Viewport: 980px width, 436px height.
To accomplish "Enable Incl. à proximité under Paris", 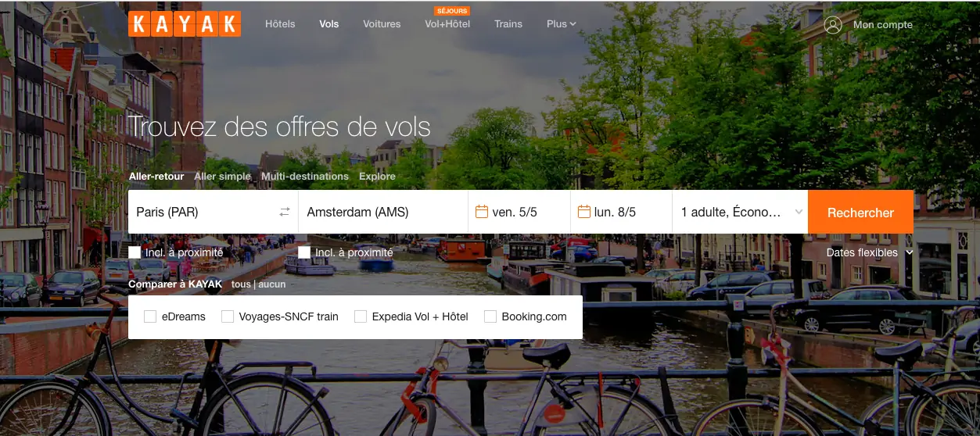I will [135, 252].
